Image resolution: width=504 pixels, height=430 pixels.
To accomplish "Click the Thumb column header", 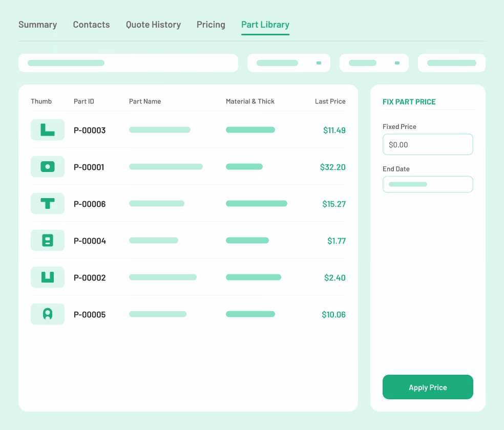I will (41, 101).
